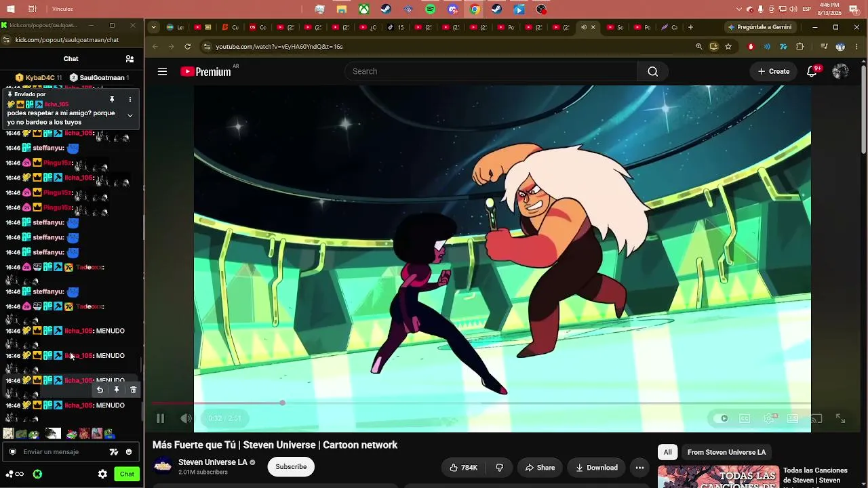Share the Steven Universe video
The height and width of the screenshot is (488, 868).
click(540, 468)
